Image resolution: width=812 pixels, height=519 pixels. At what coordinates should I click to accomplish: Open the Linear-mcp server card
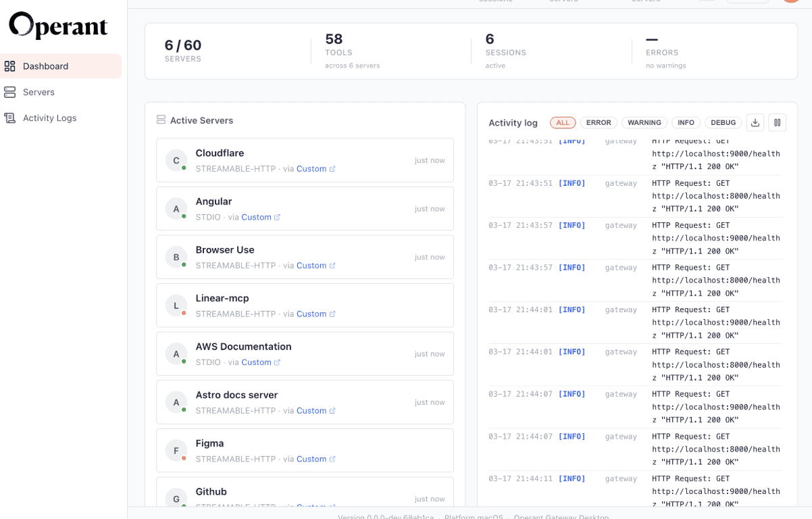[x=305, y=305]
